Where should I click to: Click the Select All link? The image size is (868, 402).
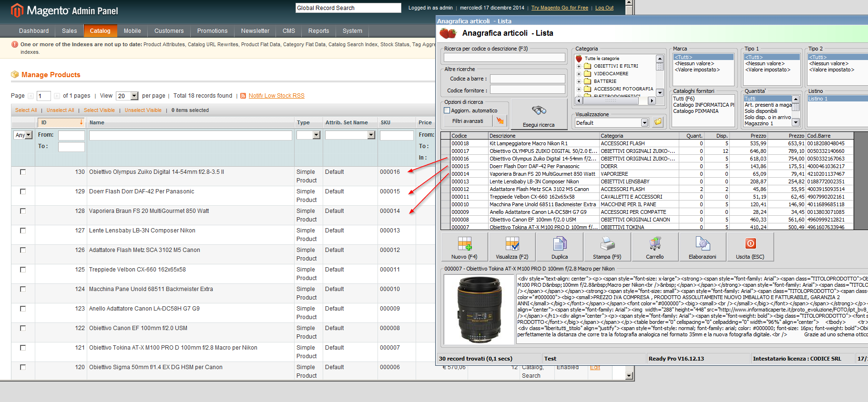(26, 110)
